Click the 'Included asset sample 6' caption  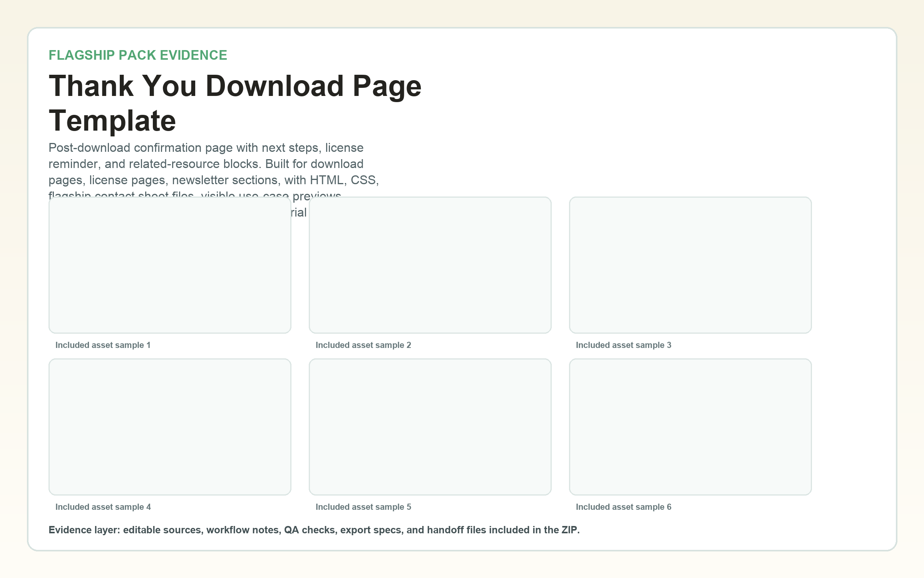[x=624, y=507]
